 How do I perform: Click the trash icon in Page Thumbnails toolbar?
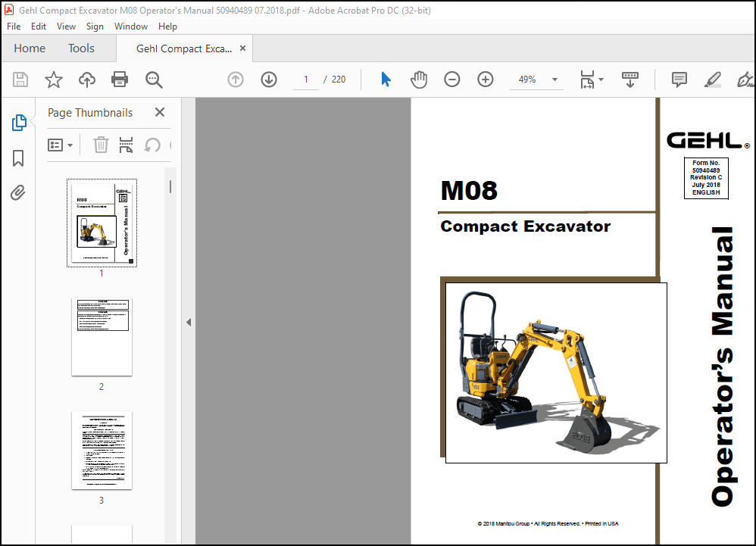coord(101,145)
